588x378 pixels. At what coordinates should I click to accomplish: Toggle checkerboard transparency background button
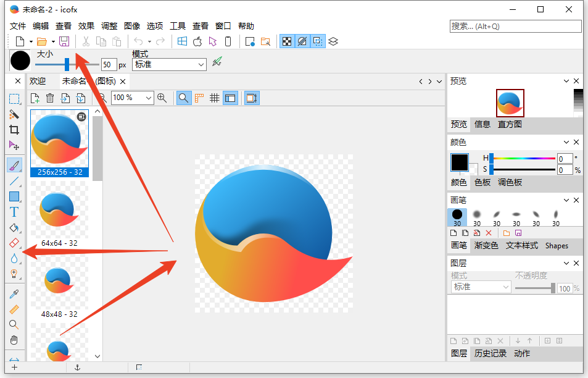287,41
